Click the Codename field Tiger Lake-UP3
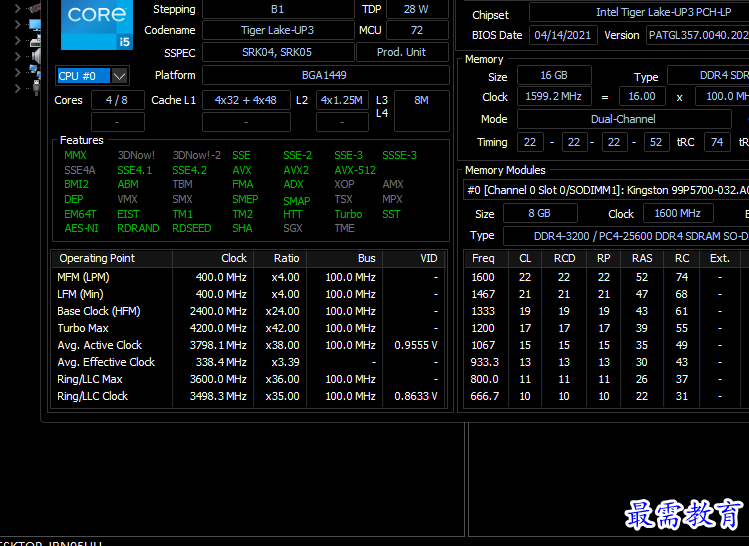The width and height of the screenshot is (749, 546). point(278,30)
